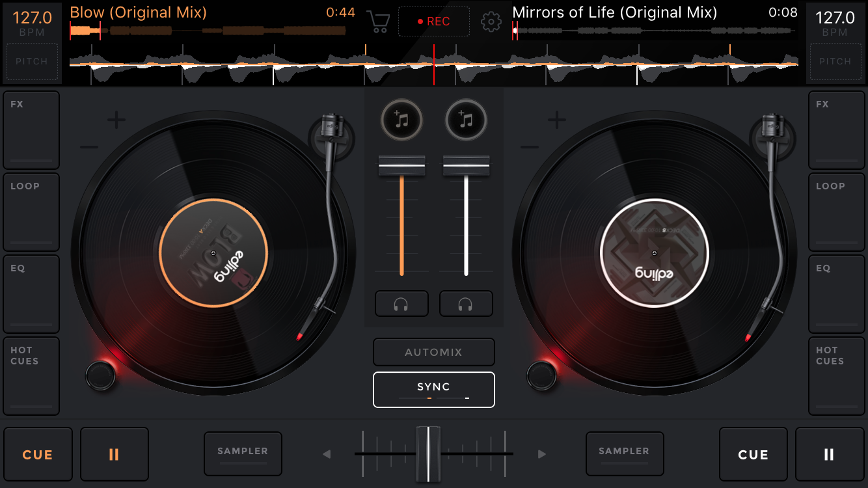Toggle right deck headphone pre-listen

click(x=466, y=304)
